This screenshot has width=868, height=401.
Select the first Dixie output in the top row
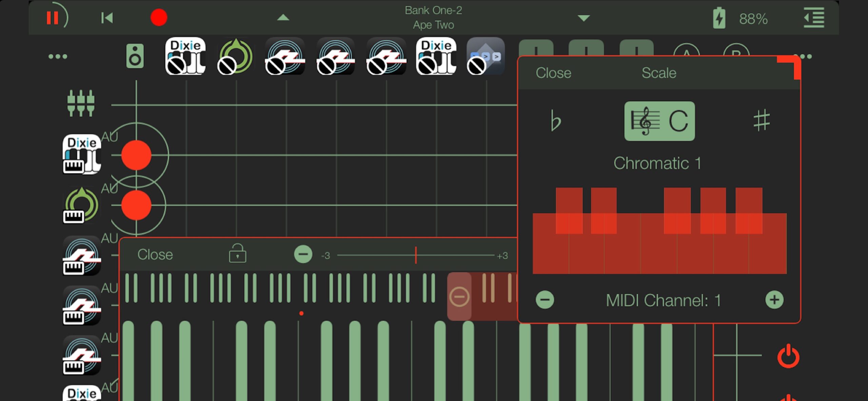pos(185,56)
